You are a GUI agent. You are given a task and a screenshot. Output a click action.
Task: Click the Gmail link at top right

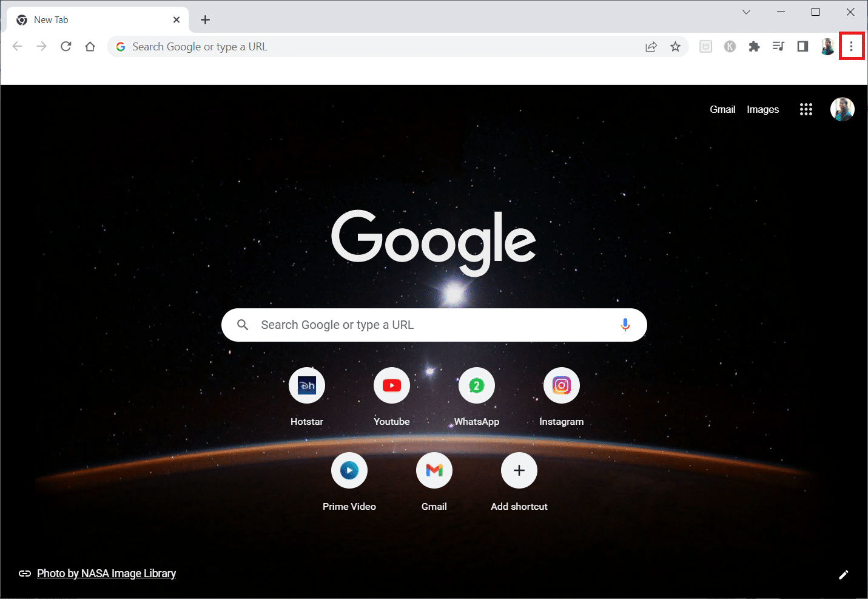[722, 109]
